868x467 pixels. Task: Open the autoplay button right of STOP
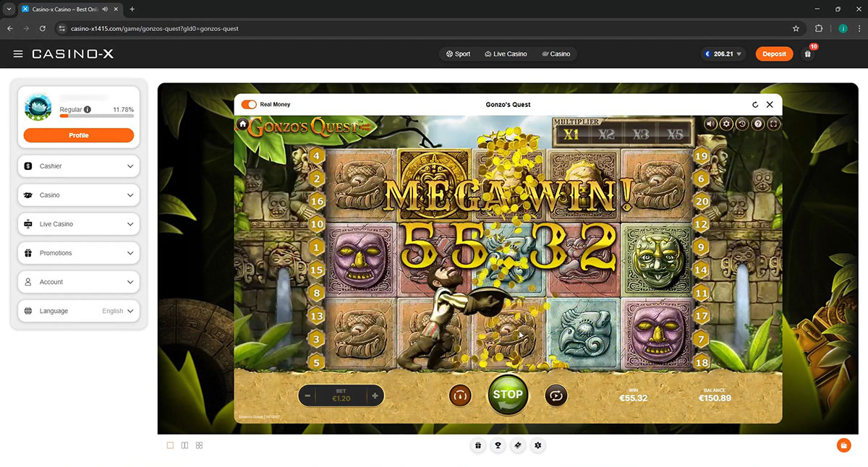point(556,395)
